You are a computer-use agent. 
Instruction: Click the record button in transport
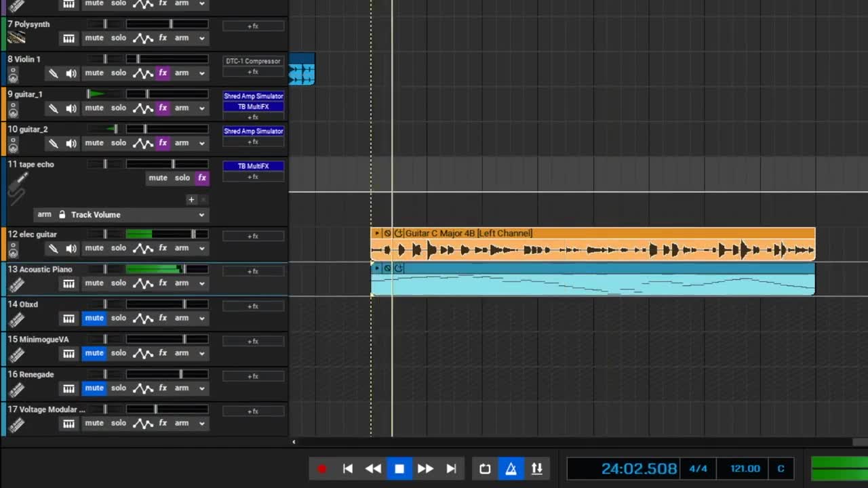(322, 468)
